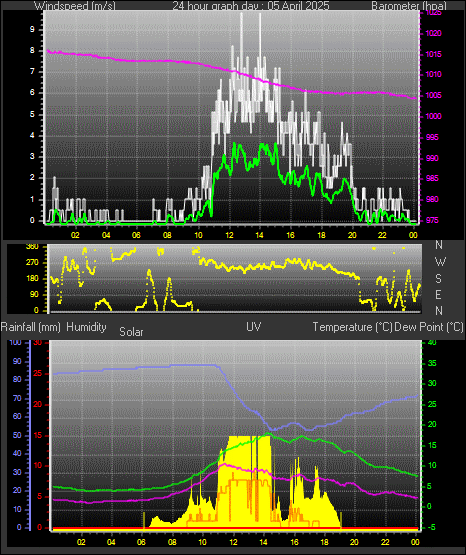Click the 20 hour marker on wind graph
The height and width of the screenshot is (555, 466).
(352, 235)
